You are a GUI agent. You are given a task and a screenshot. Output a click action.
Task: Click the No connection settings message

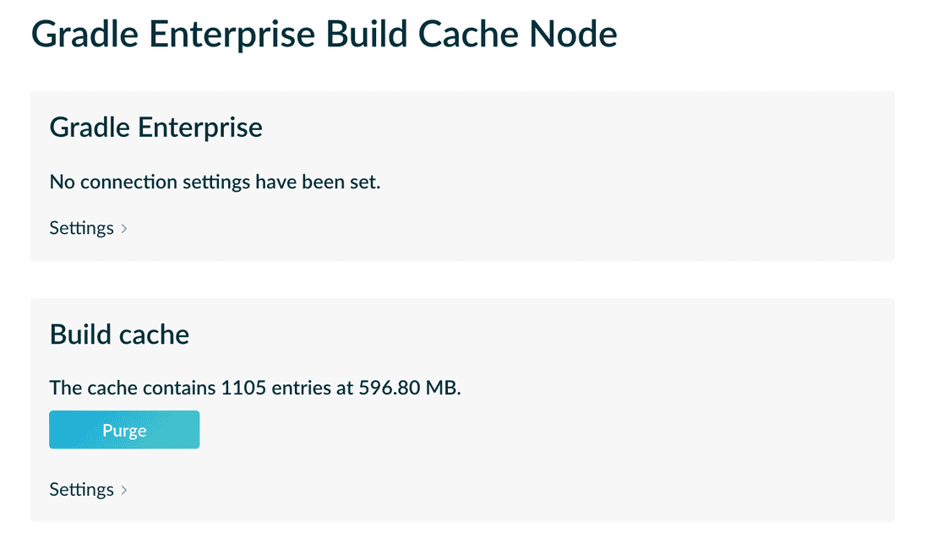(x=215, y=182)
